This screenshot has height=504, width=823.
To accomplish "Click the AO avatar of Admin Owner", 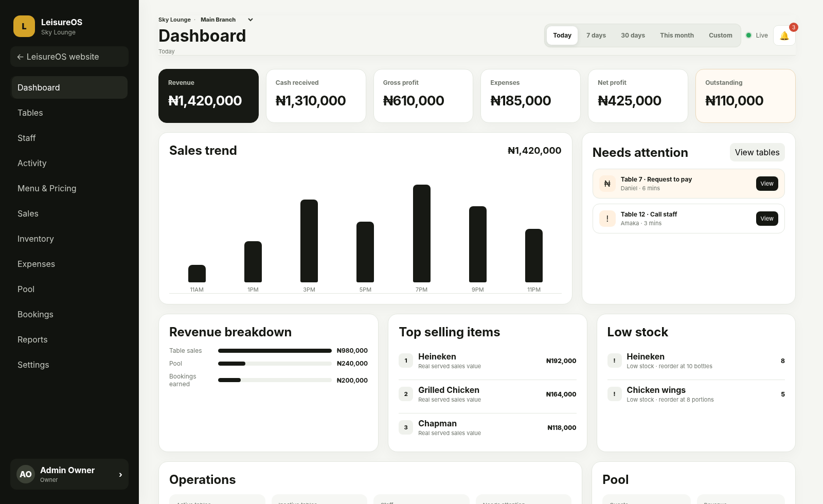I will 26,474.
